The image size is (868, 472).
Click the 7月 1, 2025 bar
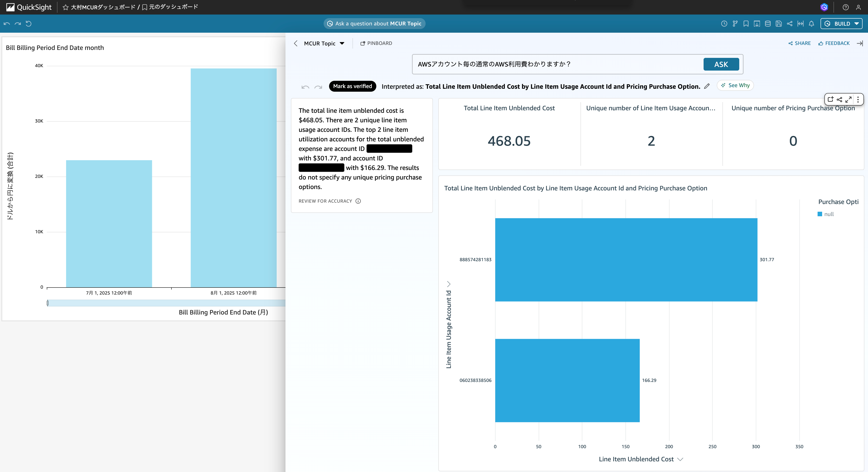coord(109,224)
